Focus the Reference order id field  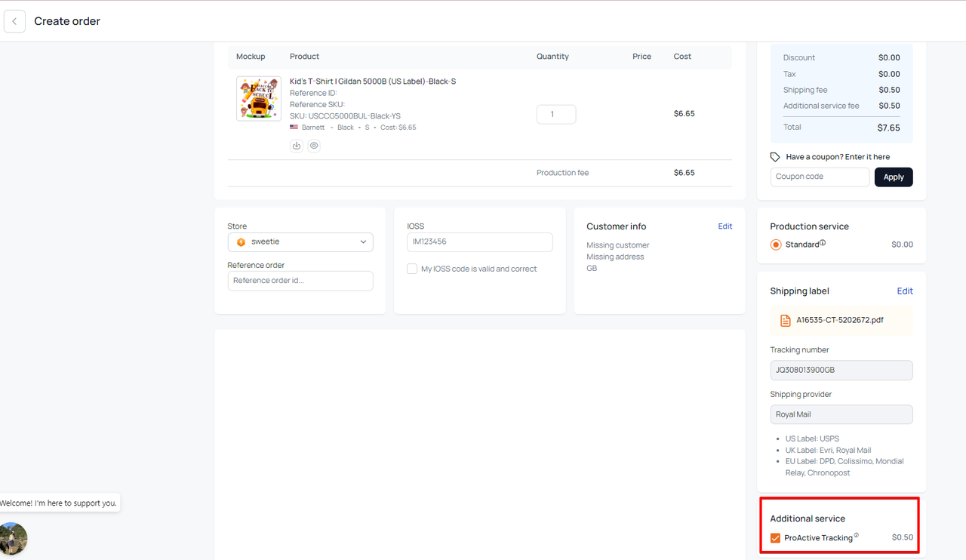click(300, 281)
